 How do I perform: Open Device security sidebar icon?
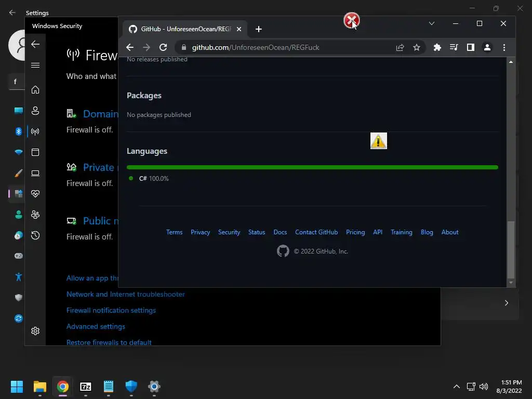pos(35,173)
